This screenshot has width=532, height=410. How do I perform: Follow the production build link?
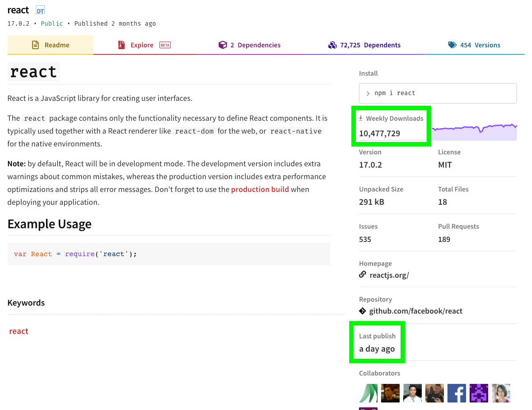click(x=260, y=189)
